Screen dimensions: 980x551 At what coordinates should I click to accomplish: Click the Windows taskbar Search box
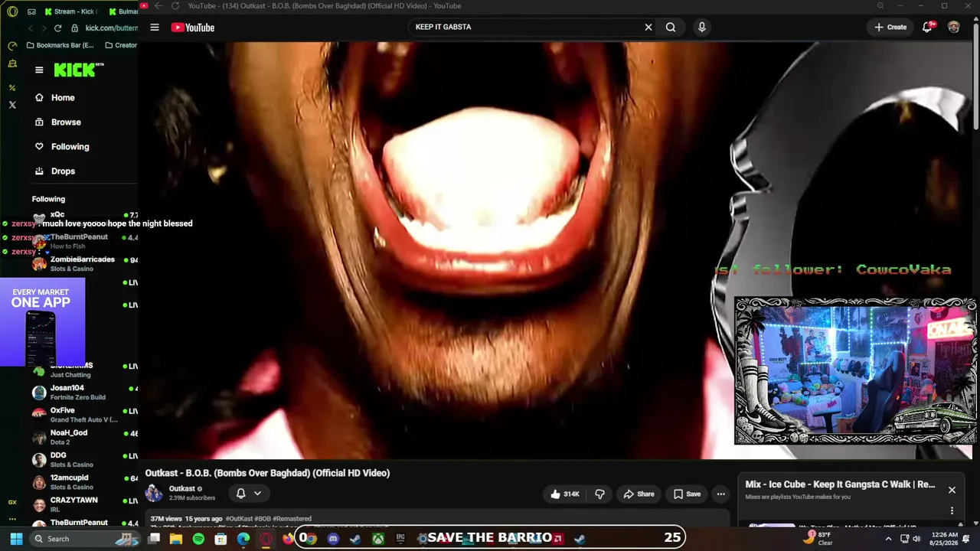click(x=87, y=539)
